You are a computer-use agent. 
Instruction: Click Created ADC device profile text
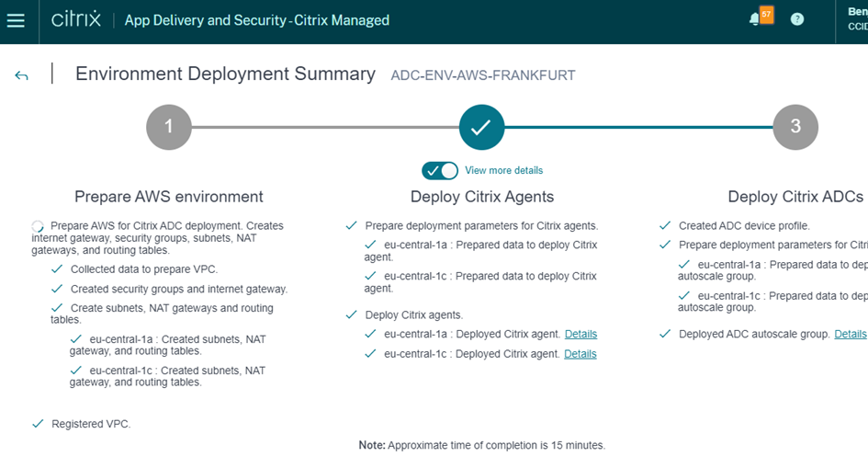pyautogui.click(x=744, y=226)
